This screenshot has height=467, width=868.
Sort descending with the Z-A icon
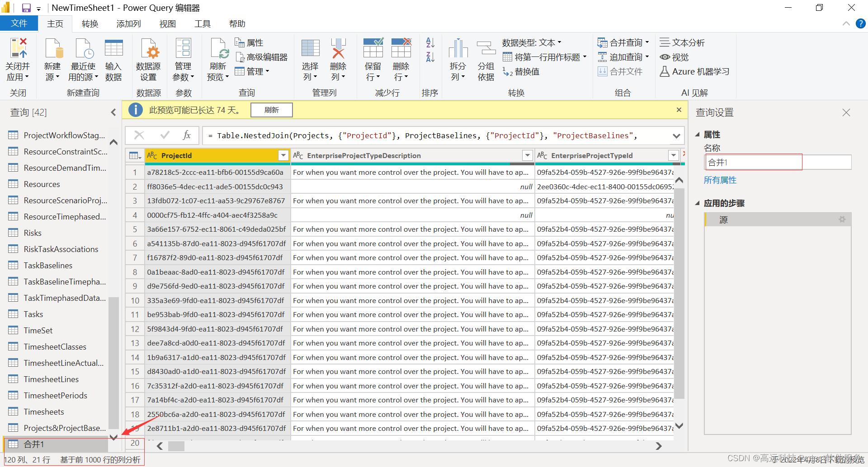coord(430,57)
